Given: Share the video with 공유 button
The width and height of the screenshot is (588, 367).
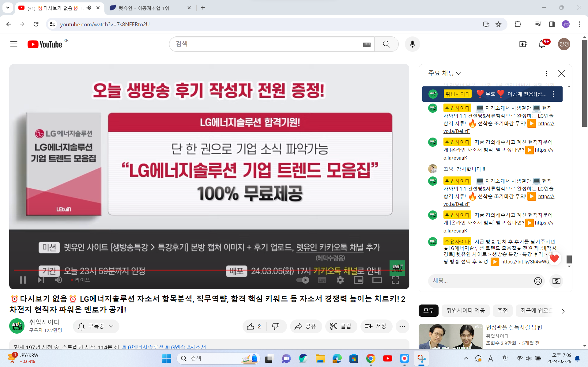Looking at the screenshot, I should (x=305, y=326).
